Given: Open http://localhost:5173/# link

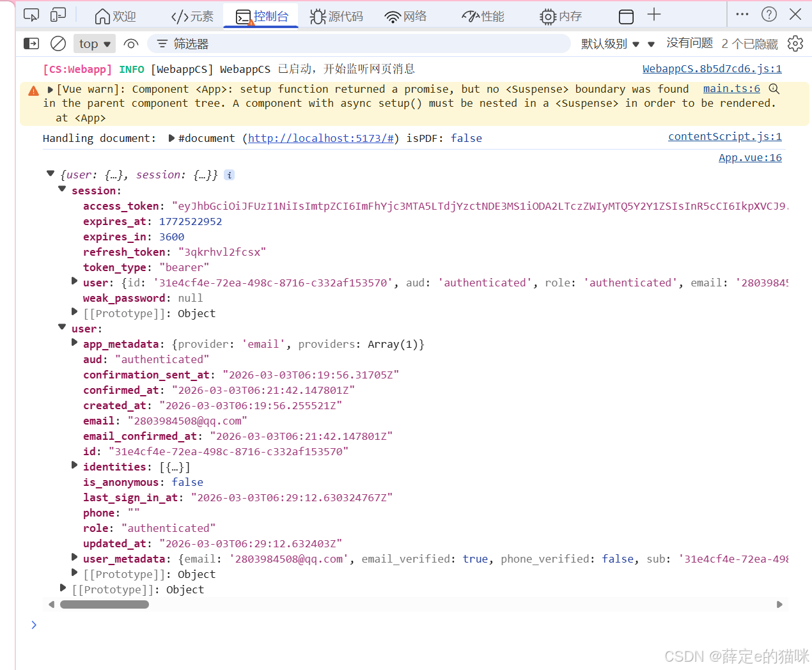Looking at the screenshot, I should (321, 138).
